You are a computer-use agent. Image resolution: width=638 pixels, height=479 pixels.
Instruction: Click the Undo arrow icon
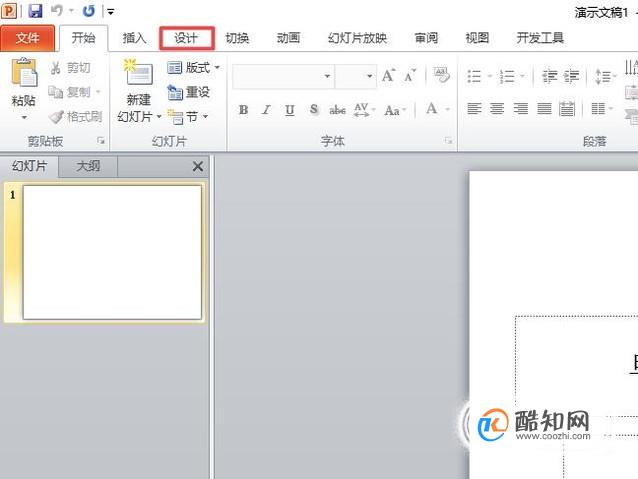[57, 11]
